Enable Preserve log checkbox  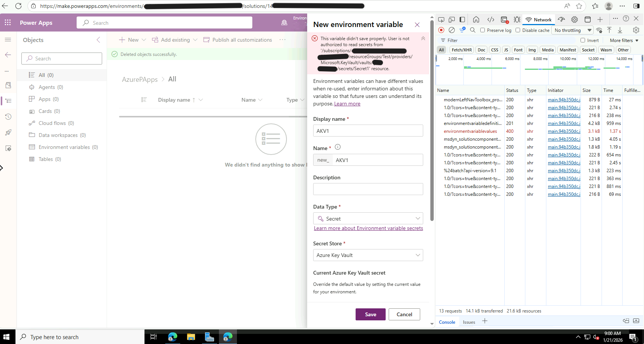pos(483,30)
